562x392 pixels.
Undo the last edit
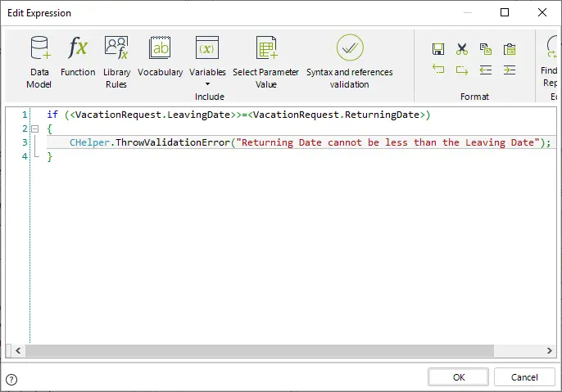[x=438, y=69]
